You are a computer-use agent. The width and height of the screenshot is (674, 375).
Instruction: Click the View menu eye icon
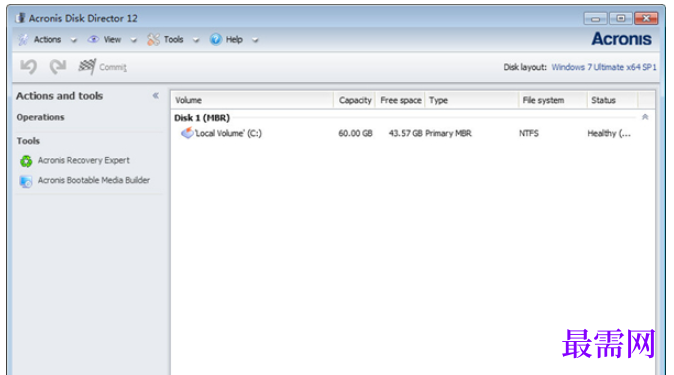[x=93, y=40]
